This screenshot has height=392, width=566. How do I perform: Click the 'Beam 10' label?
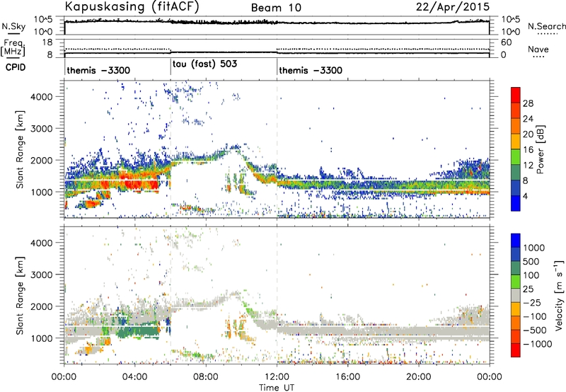(x=276, y=8)
